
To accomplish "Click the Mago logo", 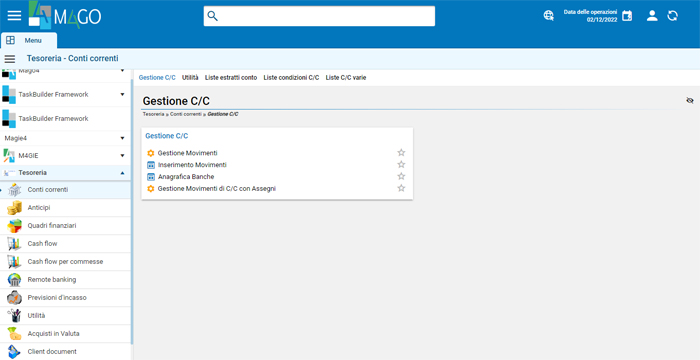I will click(x=65, y=15).
